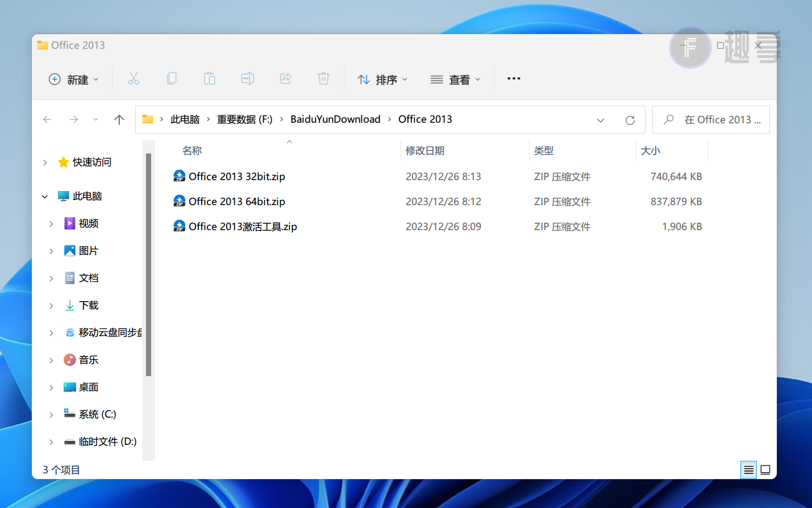Click size 837,879 KB cell

[x=676, y=202]
